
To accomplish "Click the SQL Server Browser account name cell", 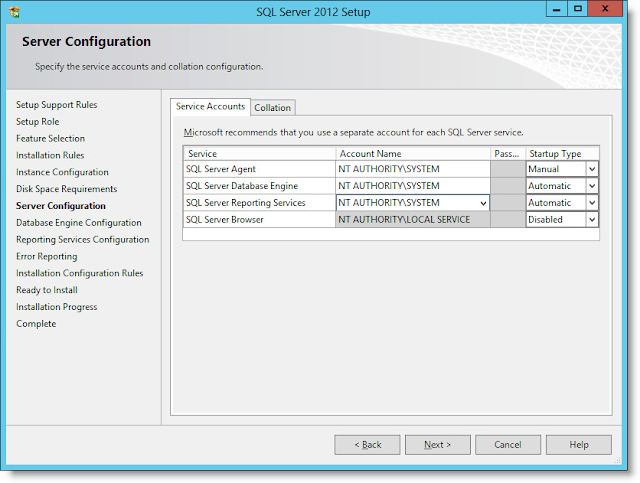I will pyautogui.click(x=413, y=220).
